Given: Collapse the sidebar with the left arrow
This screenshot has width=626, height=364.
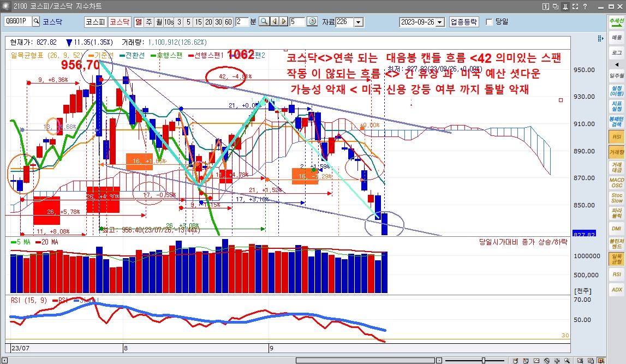Looking at the screenshot, I should (x=616, y=64).
